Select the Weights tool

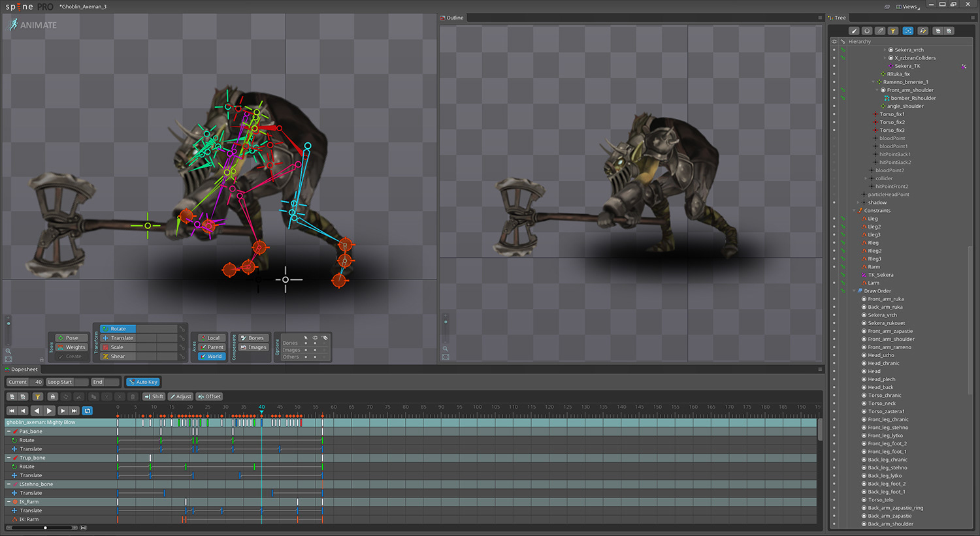coord(71,347)
